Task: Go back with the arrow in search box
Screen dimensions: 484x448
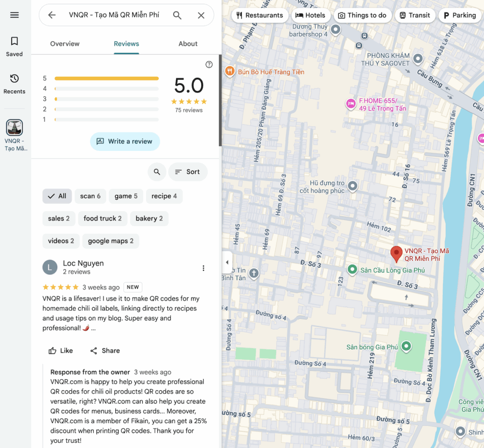Action: (52, 15)
